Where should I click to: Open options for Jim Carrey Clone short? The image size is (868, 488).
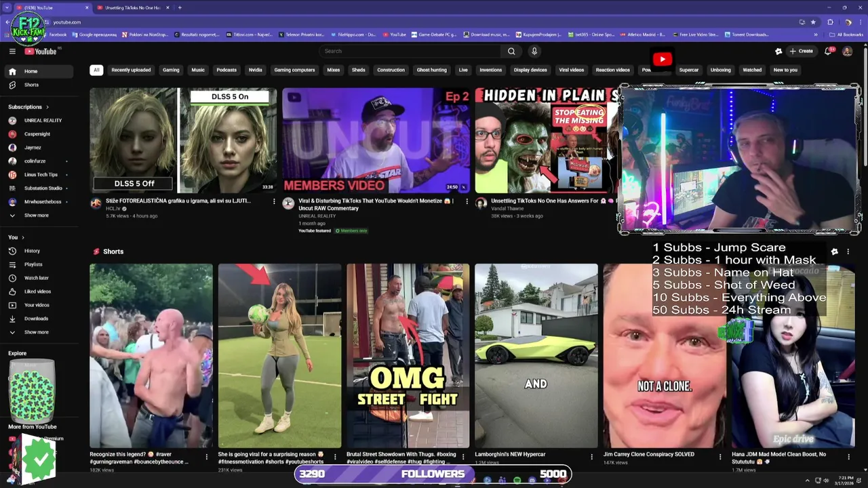pyautogui.click(x=720, y=457)
